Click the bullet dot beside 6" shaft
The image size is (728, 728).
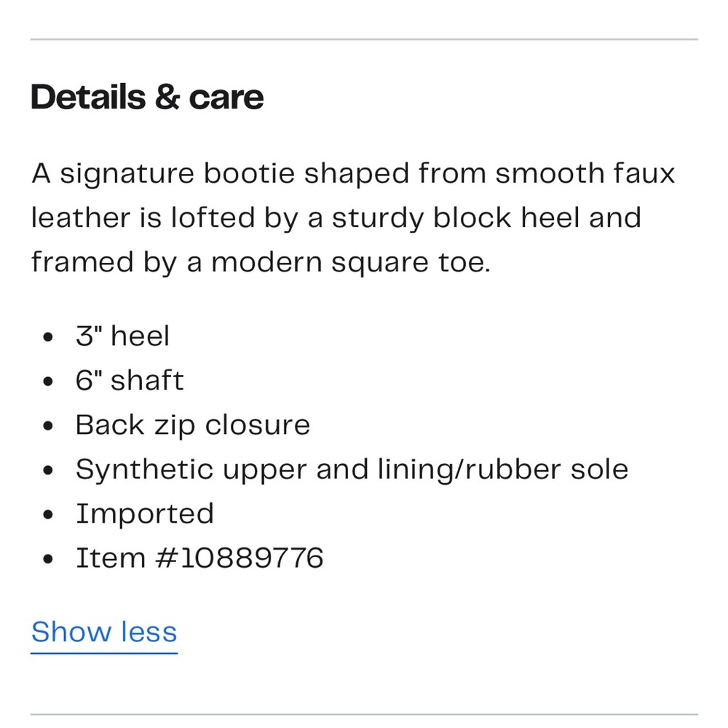tap(48, 381)
